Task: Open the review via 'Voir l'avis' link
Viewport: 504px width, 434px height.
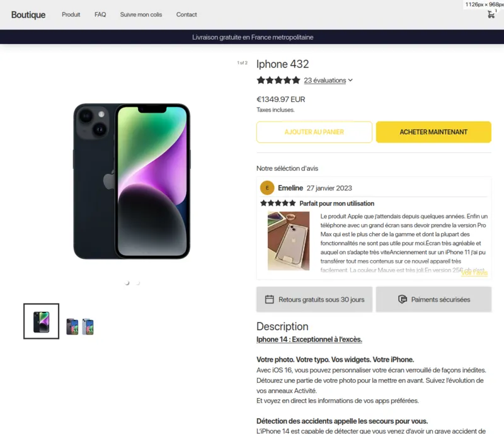Action: (473, 273)
